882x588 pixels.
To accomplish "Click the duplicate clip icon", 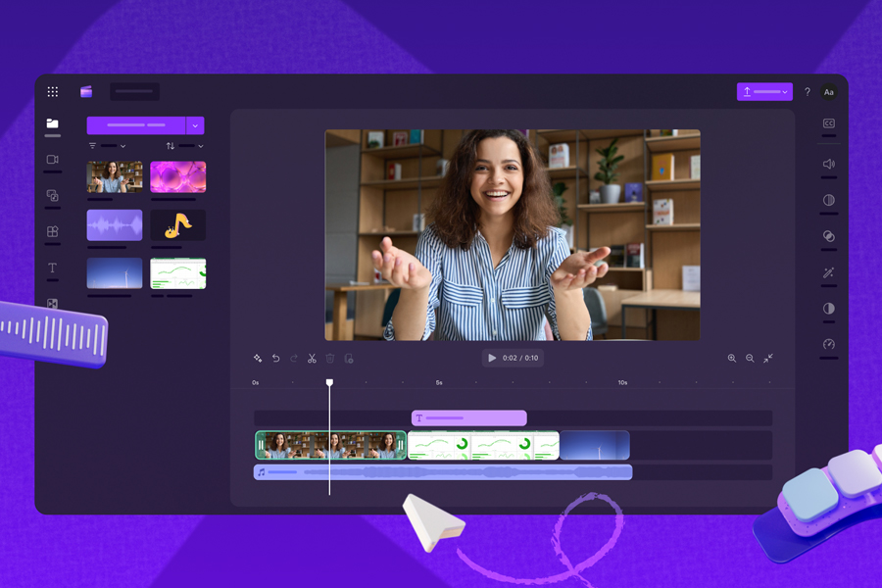I will tap(349, 358).
